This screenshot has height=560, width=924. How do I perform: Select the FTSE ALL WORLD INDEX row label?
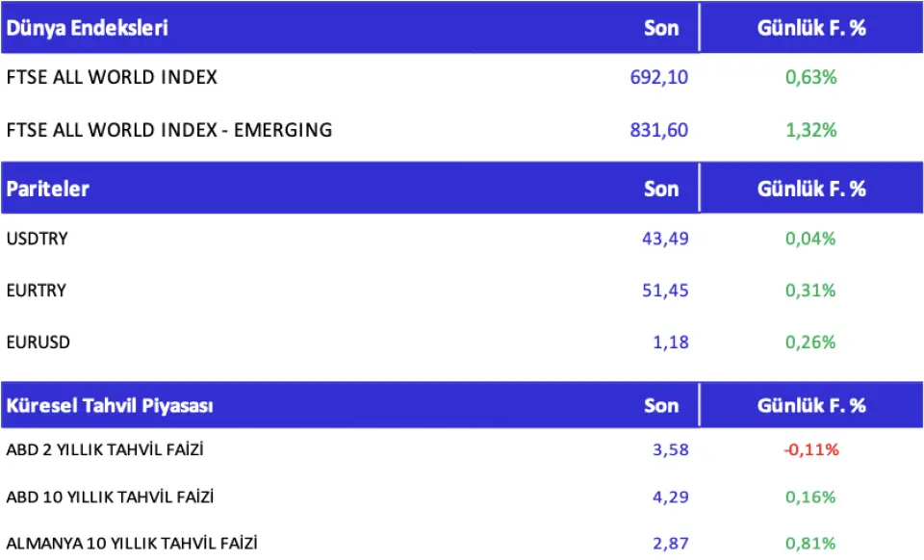click(112, 78)
